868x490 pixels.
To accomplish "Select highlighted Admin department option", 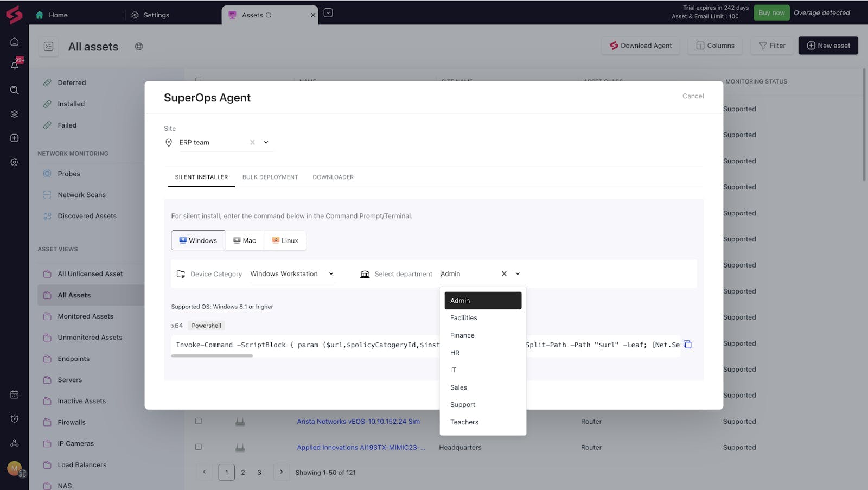I will pos(483,301).
